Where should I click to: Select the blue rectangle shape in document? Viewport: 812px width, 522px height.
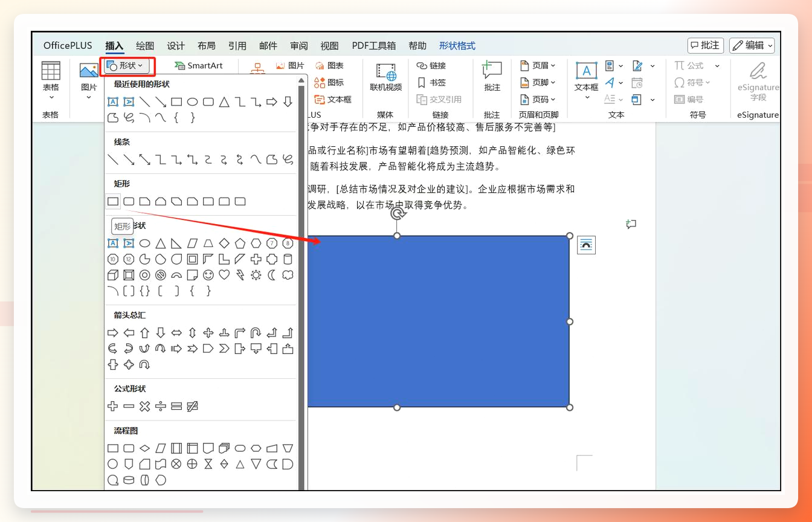click(x=439, y=321)
